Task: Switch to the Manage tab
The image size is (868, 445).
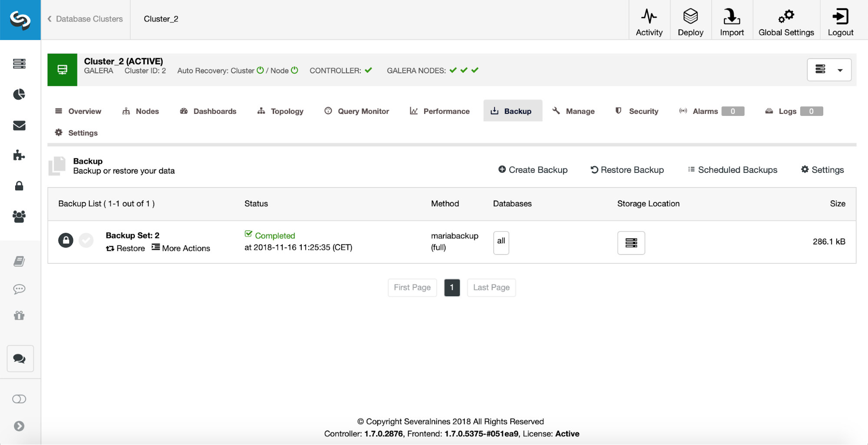Action: [573, 111]
